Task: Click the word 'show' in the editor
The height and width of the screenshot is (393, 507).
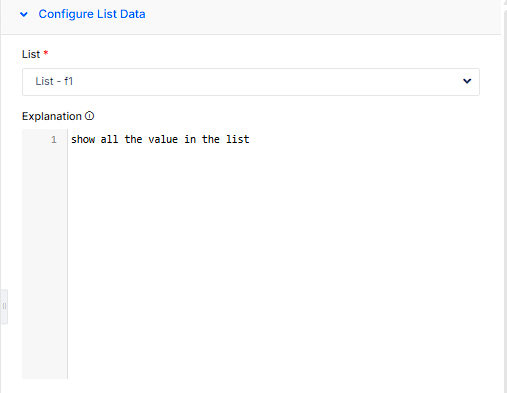Action: coord(83,139)
